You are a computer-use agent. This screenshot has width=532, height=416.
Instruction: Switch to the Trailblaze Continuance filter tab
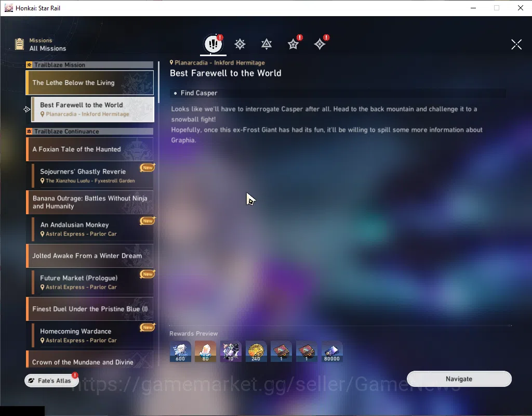(267, 44)
